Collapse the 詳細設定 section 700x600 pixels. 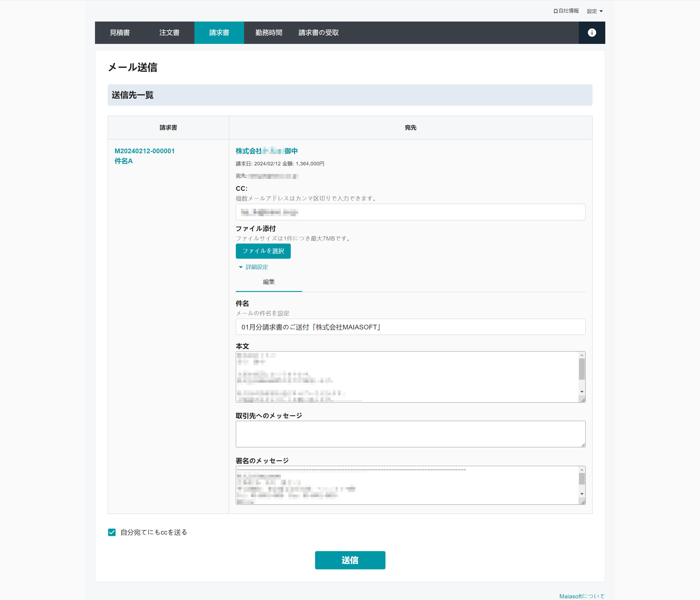(253, 267)
